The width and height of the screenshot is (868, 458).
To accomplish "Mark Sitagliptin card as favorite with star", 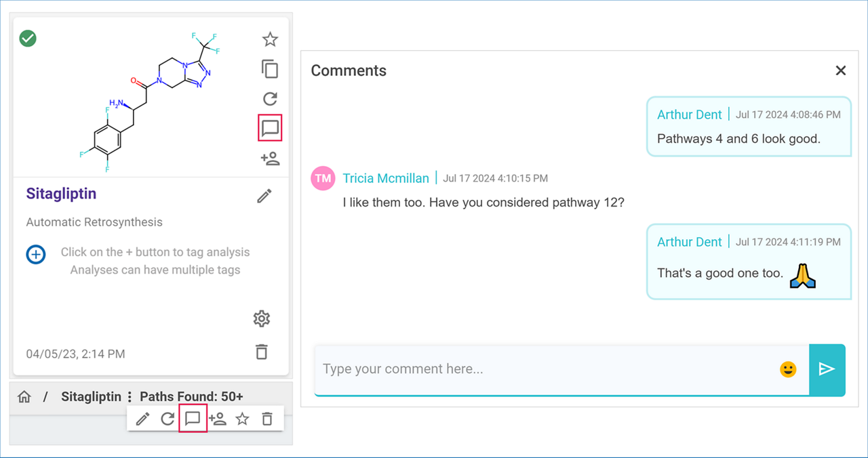I will coord(270,39).
